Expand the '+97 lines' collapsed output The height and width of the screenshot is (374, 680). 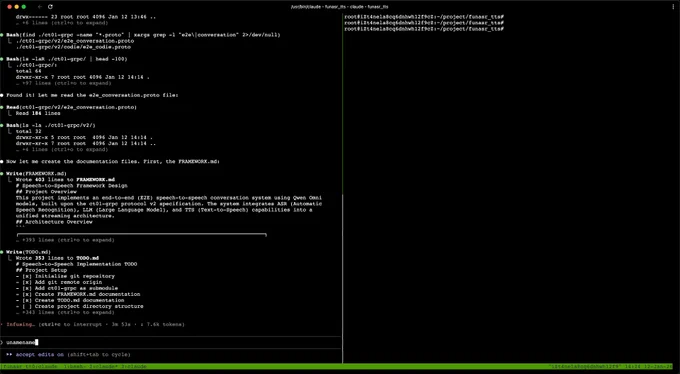click(64, 83)
